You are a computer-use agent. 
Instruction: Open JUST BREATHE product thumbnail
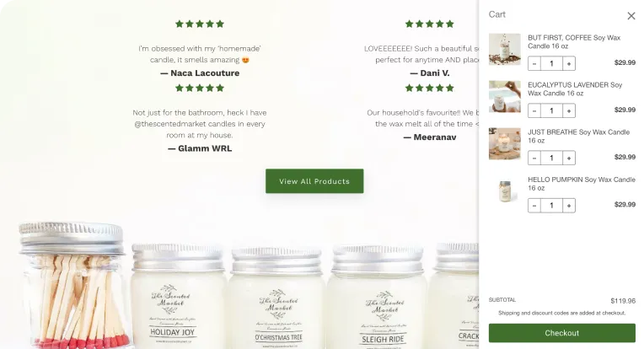(505, 143)
